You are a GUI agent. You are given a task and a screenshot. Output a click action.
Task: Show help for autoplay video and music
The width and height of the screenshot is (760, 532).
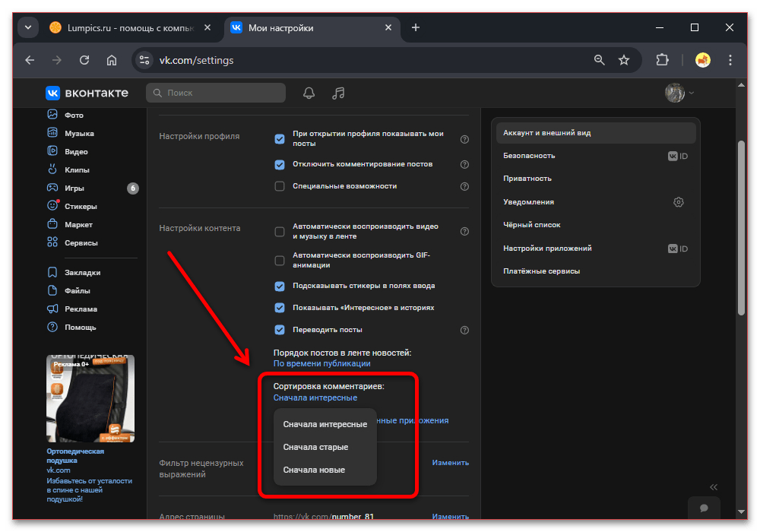464,232
